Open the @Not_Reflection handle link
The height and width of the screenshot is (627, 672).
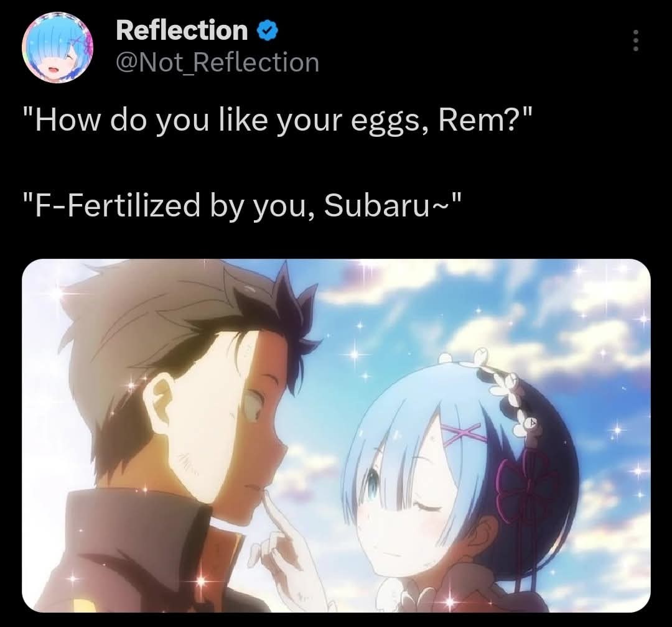point(218,63)
